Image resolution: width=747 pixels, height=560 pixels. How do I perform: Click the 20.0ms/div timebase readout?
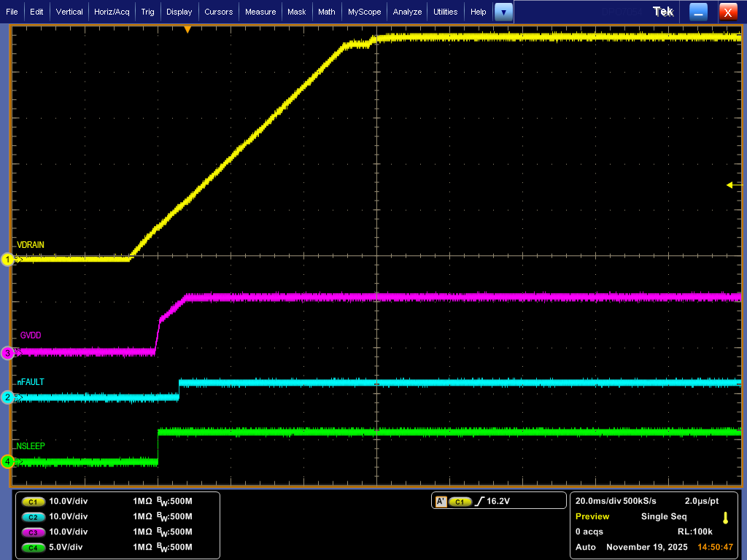pyautogui.click(x=598, y=502)
